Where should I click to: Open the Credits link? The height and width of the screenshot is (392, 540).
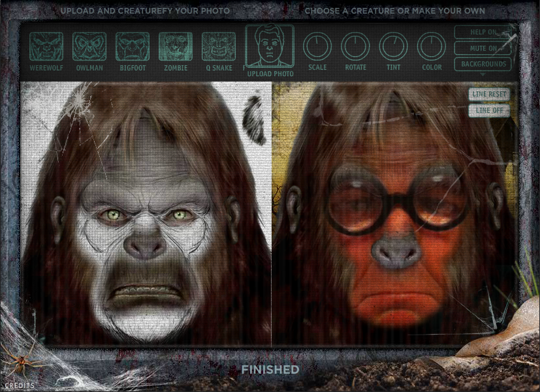(x=20, y=386)
